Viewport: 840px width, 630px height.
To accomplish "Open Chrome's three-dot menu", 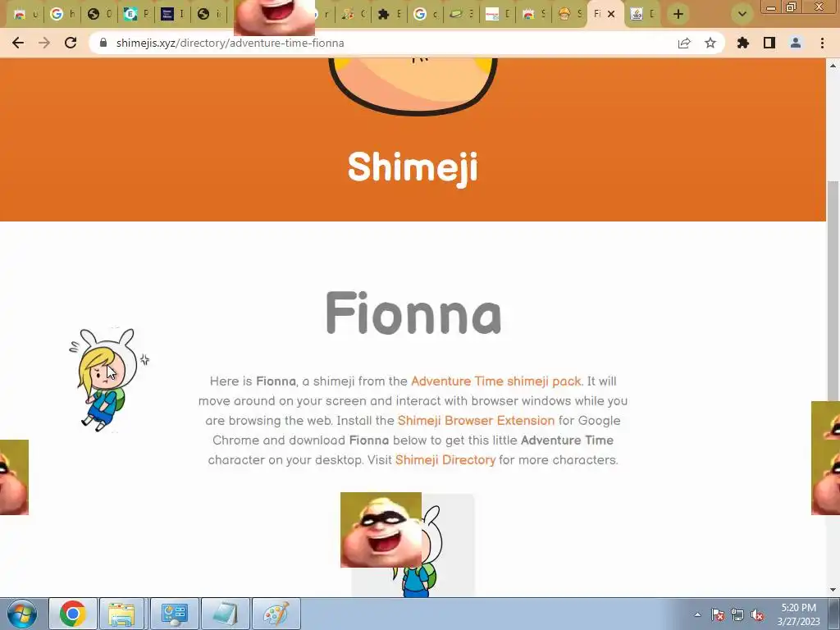I will coord(822,43).
